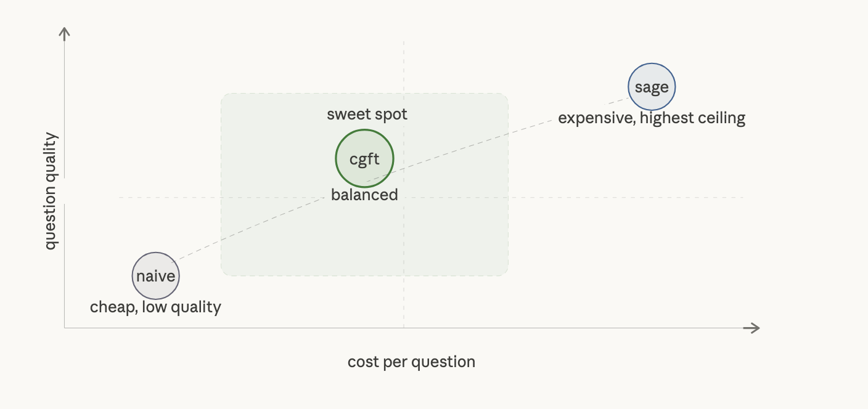This screenshot has width=868, height=409.
Task: Click the x-axis right arrowhead
Action: click(753, 328)
